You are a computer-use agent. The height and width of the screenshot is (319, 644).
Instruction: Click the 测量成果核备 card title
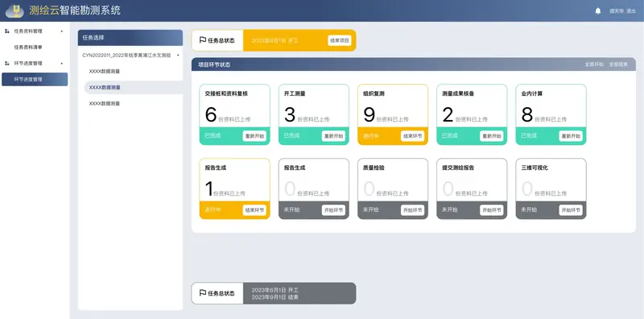[x=458, y=93]
